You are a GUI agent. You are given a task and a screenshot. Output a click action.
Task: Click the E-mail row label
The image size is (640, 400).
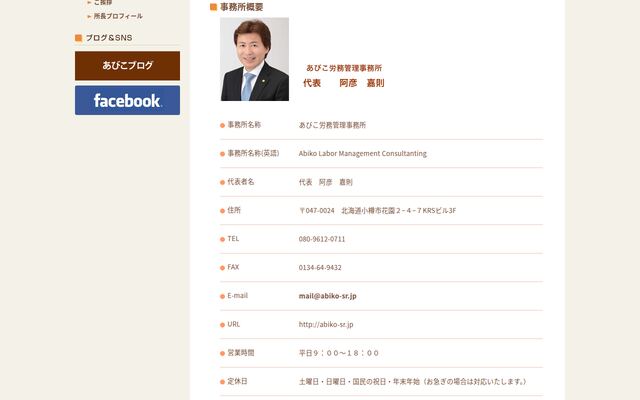[238, 296]
